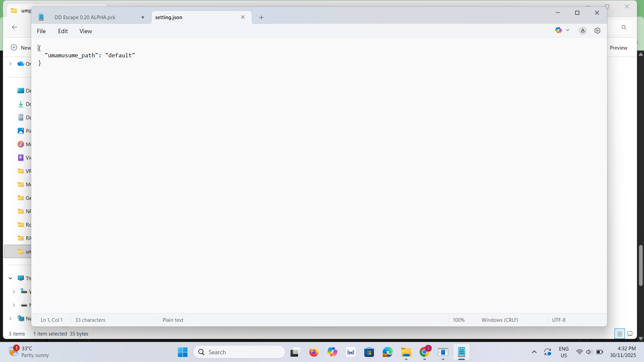Toggle the Preview pane in File Explorer
The width and height of the screenshot is (644, 362).
click(x=619, y=48)
